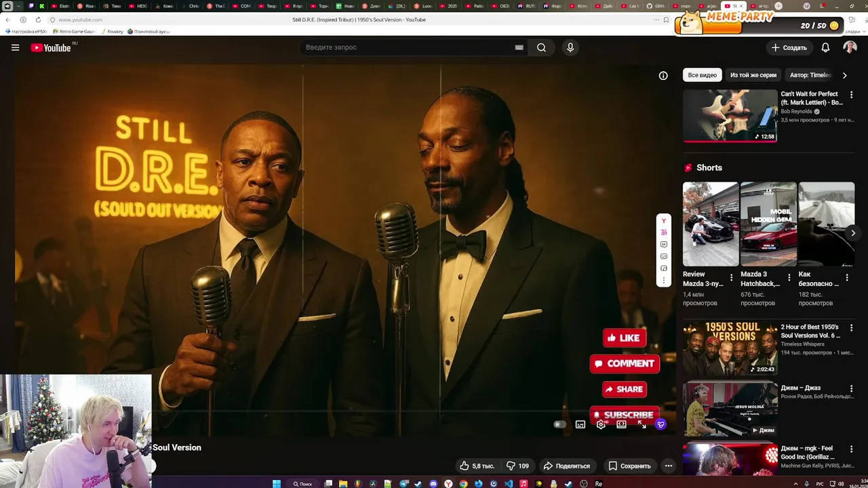The image size is (868, 488).
Task: Click the www.youtube.com address bar
Action: coord(80,20)
